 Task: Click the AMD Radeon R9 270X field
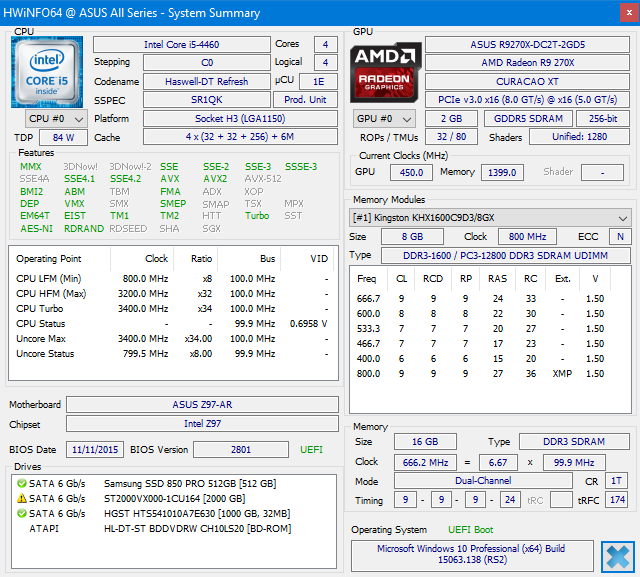point(527,62)
